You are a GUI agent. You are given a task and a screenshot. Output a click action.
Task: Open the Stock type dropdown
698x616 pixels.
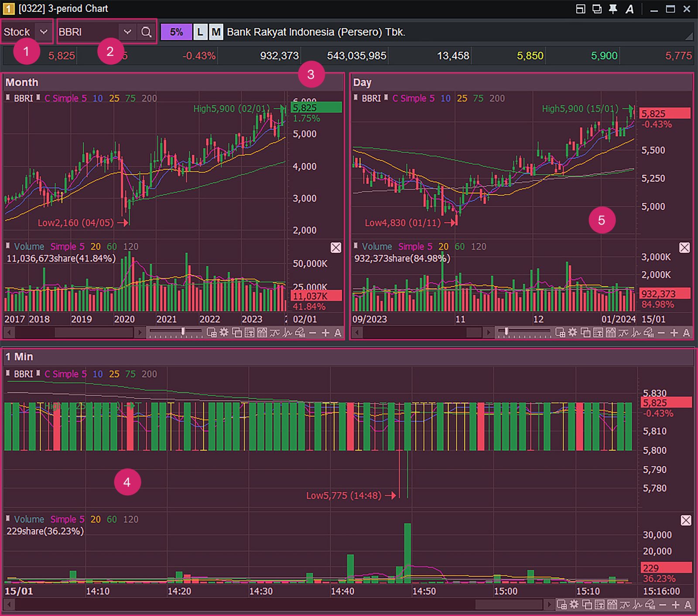(43, 31)
